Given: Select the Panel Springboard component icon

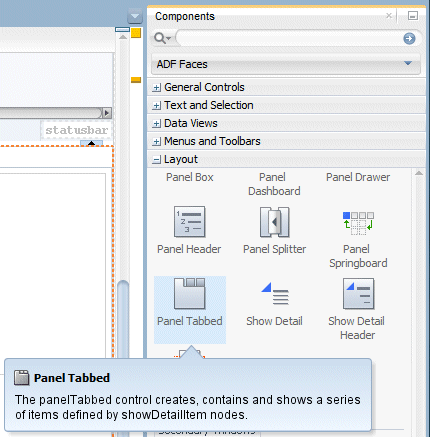Looking at the screenshot, I should point(358,223).
